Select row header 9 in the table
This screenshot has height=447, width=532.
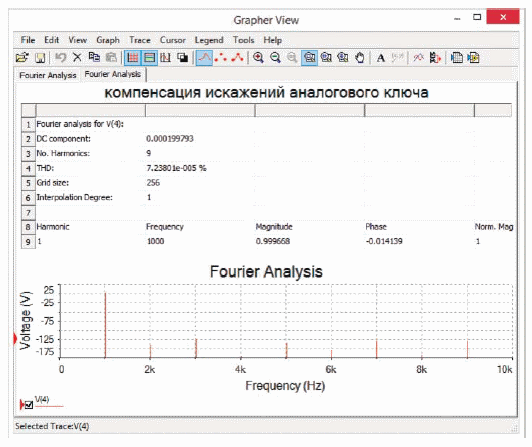(x=28, y=242)
